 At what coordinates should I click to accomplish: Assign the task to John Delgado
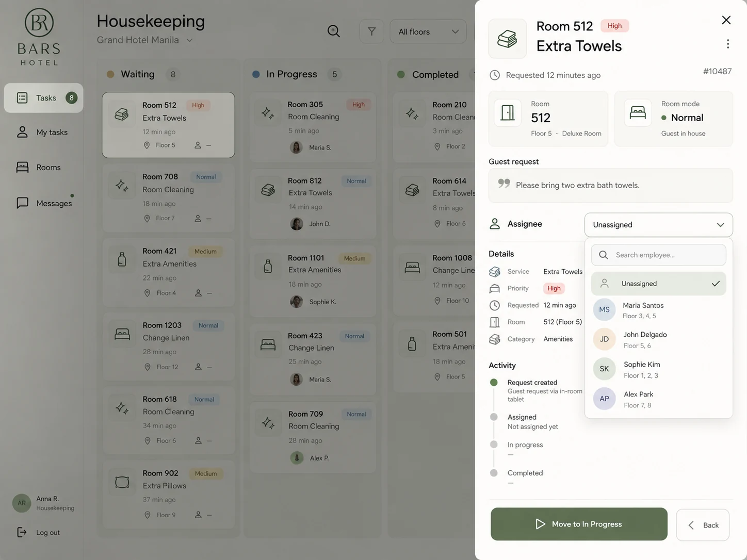point(658,340)
